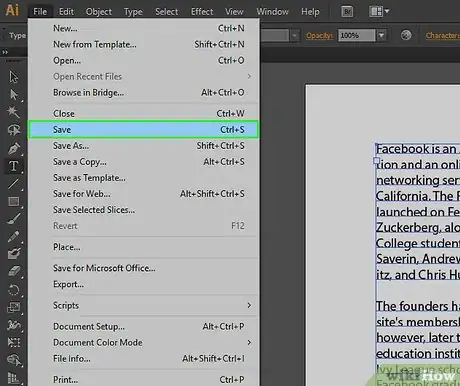
Task: Choose Place... in the File menu
Action: pos(144,247)
